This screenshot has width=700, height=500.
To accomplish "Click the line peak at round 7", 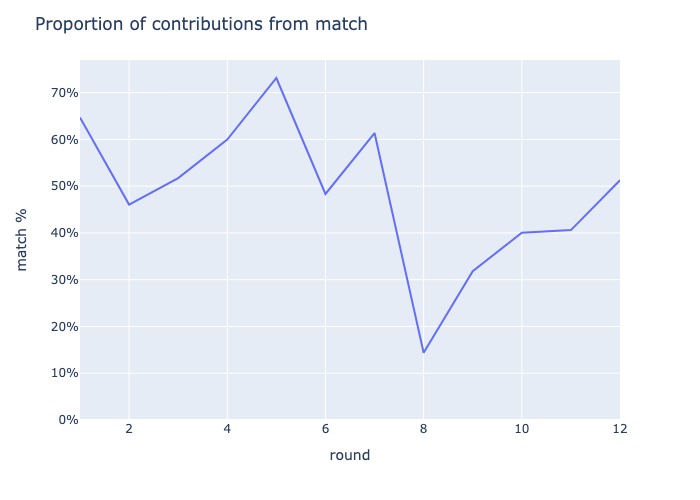I will point(374,133).
